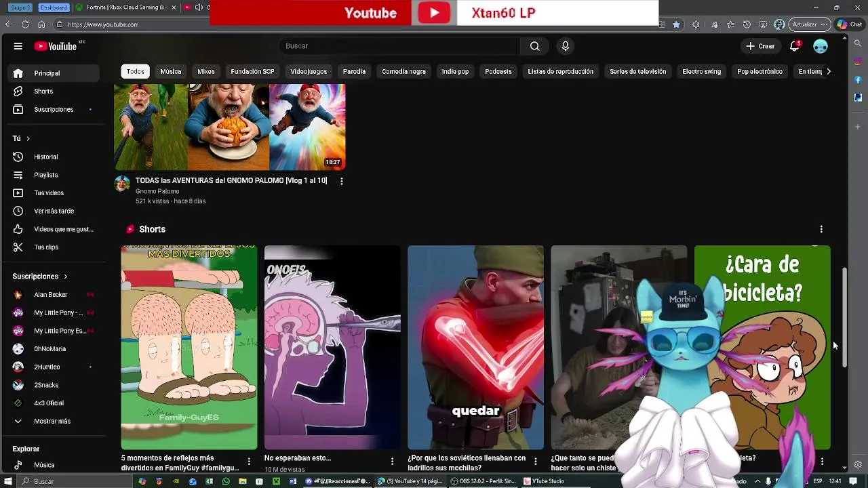Open the soviéticos ladrillos short

pyautogui.click(x=475, y=348)
